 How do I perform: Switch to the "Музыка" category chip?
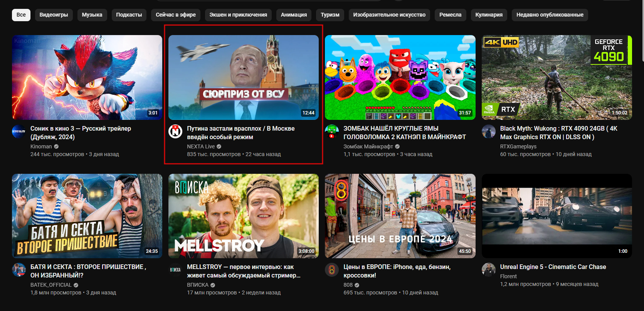[x=92, y=15]
